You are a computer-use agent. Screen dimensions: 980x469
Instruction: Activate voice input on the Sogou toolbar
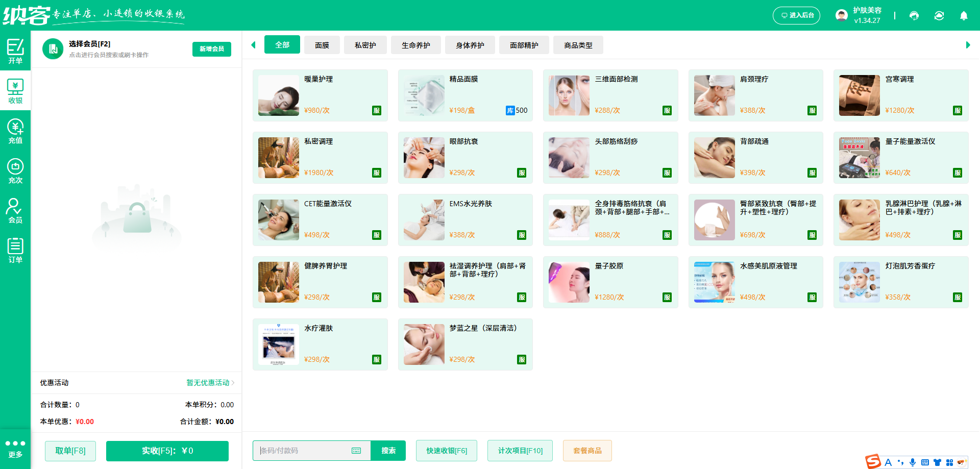pyautogui.click(x=913, y=462)
